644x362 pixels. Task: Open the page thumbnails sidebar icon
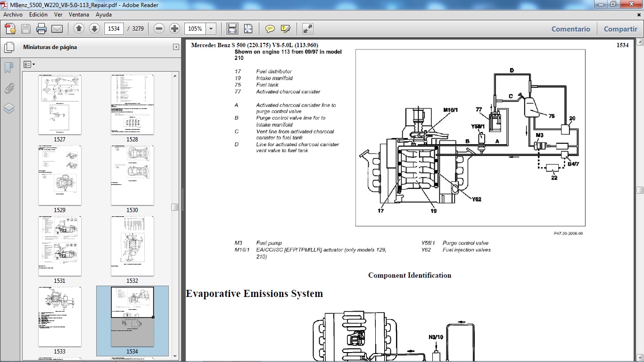[x=9, y=48]
